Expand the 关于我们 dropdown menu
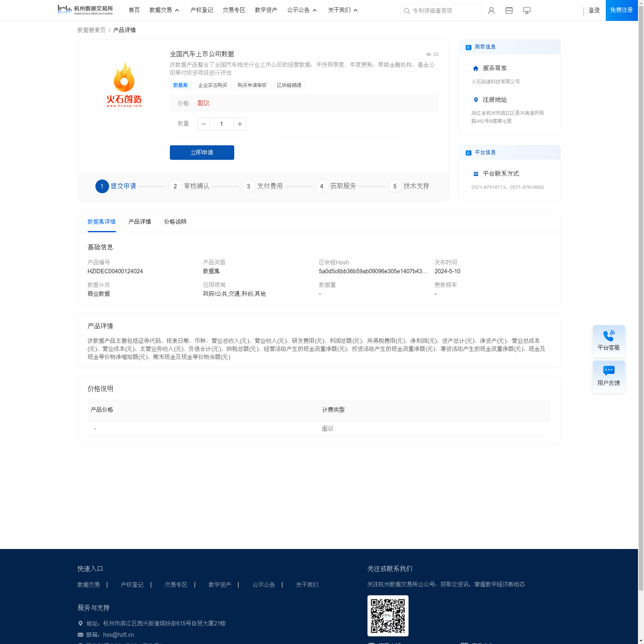This screenshot has height=644, width=644. point(343,10)
